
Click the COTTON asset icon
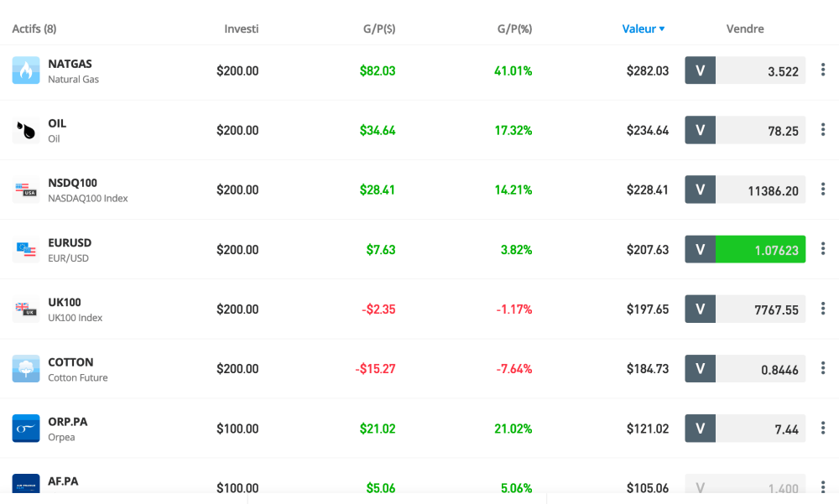(26, 369)
